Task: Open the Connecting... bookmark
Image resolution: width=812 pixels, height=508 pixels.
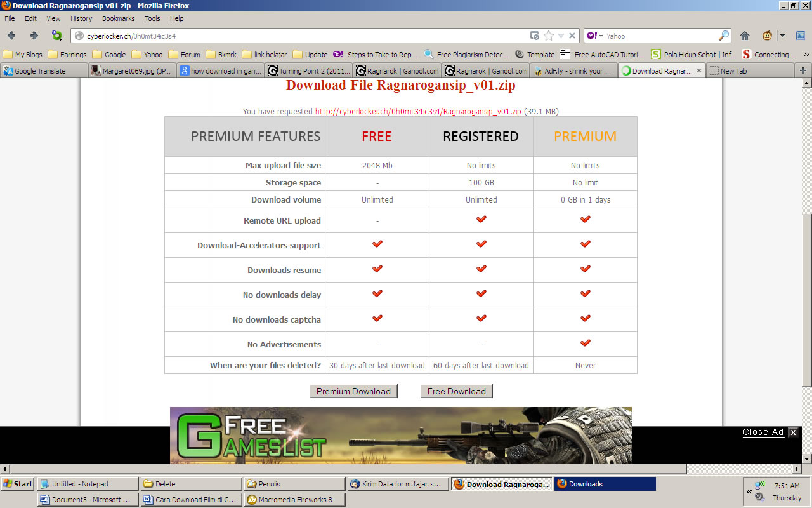Action: coord(768,55)
